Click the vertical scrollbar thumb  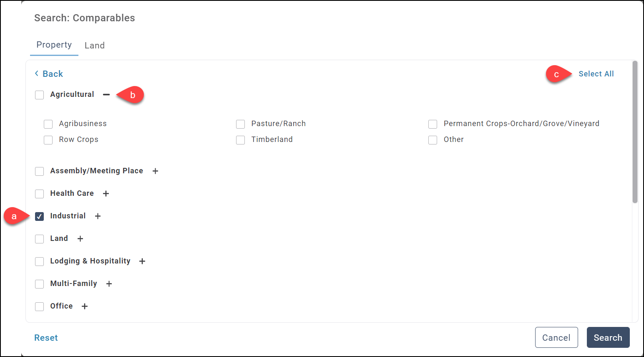(x=635, y=132)
